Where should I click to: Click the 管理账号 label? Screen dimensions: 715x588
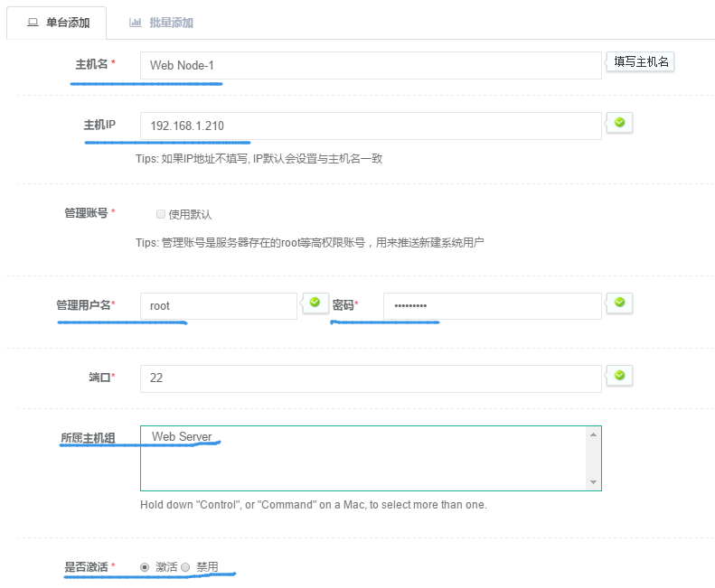(86, 213)
